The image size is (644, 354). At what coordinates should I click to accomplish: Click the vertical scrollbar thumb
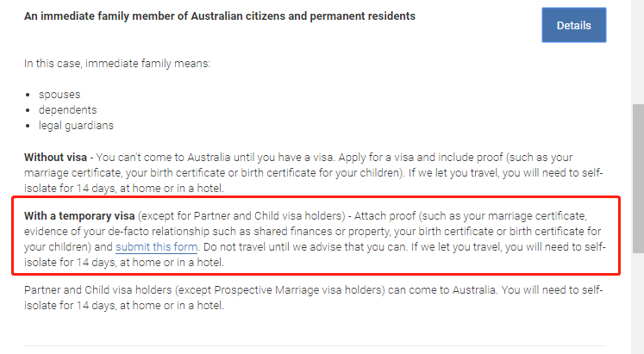point(638,179)
